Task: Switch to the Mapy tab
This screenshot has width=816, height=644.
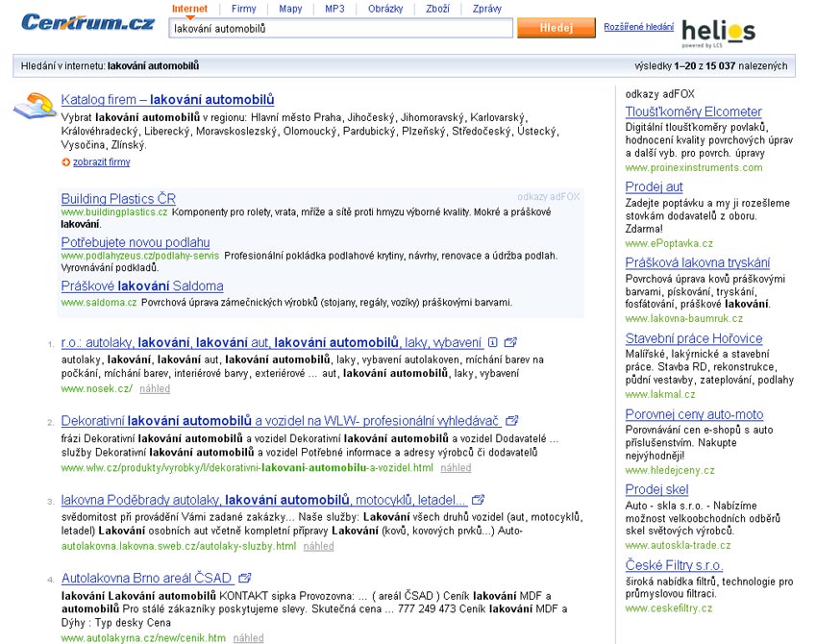Action: (290, 9)
